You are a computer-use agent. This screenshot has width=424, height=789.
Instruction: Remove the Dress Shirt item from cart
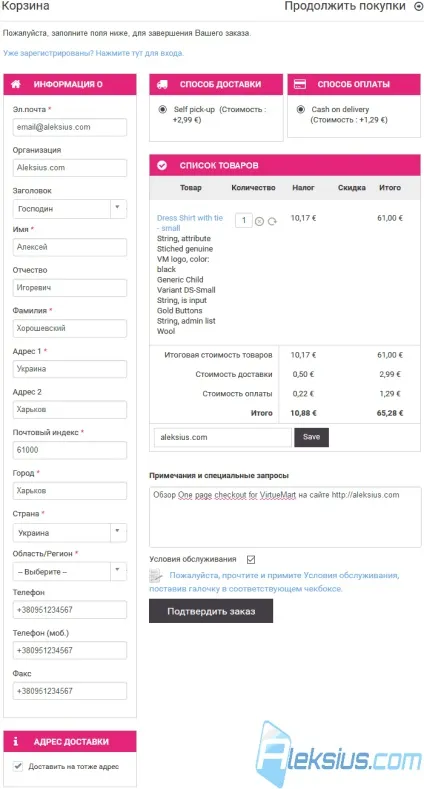point(259,221)
